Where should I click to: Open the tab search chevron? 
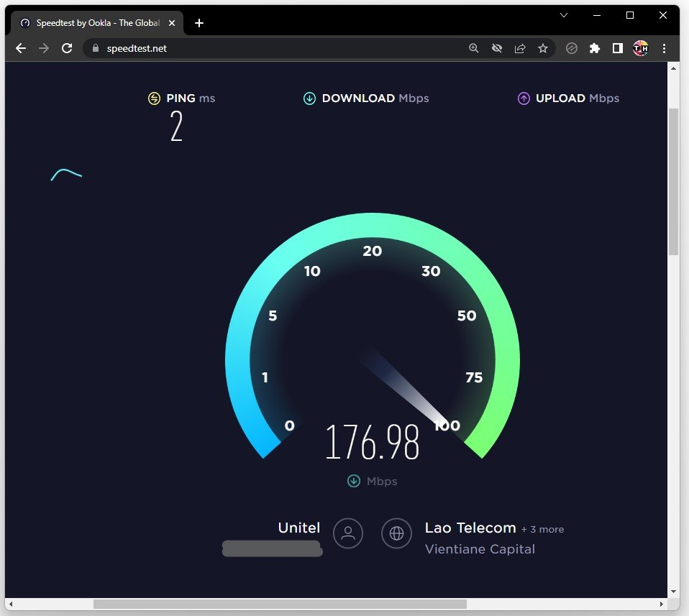(564, 15)
